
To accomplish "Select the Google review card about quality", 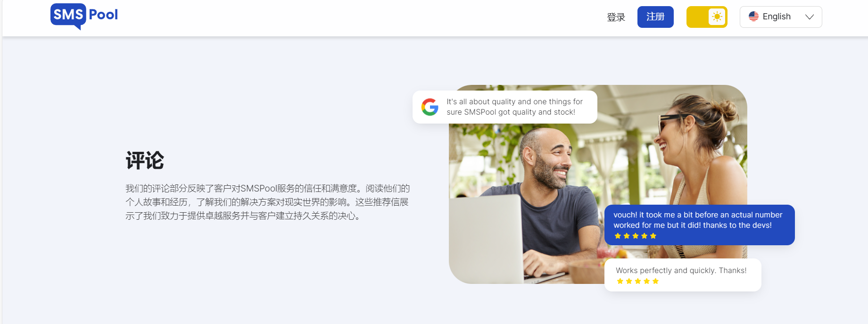I will tap(505, 107).
